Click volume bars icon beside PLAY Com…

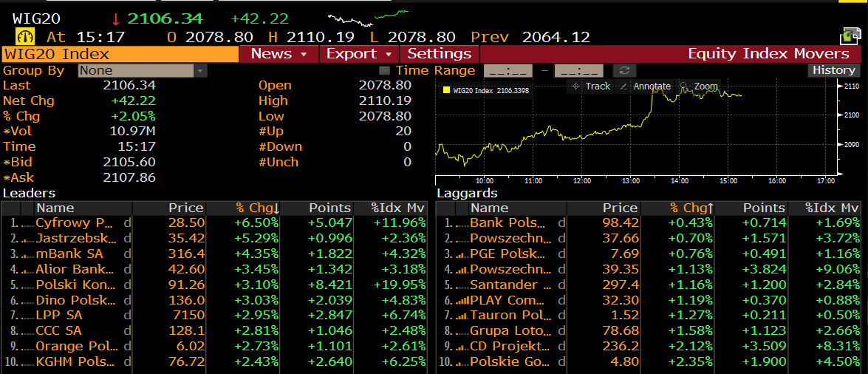(462, 300)
